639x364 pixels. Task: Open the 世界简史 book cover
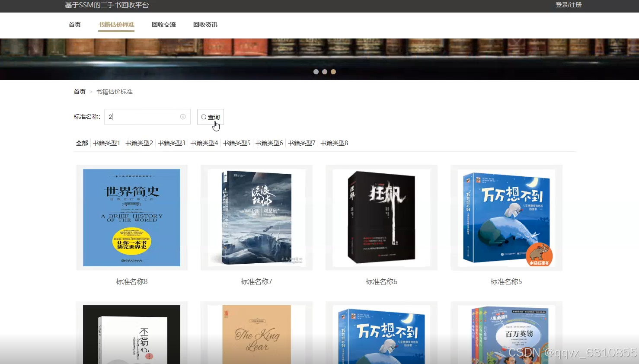coord(132,217)
